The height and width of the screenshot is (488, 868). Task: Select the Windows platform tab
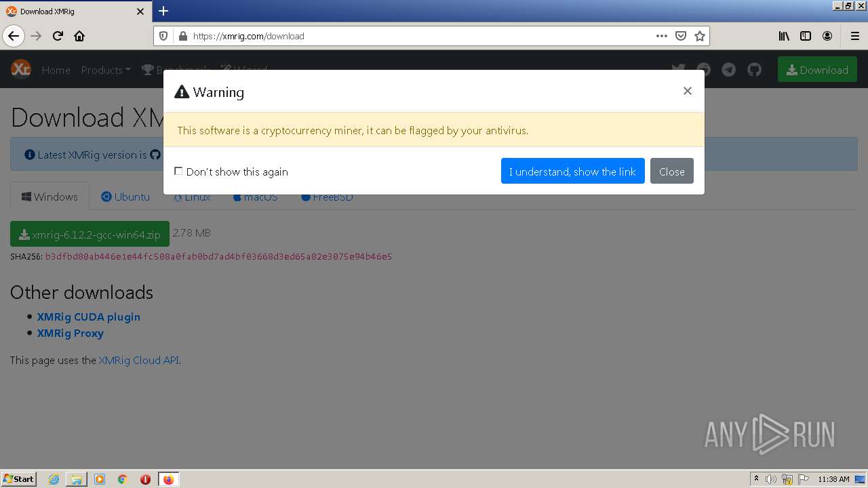tap(50, 197)
